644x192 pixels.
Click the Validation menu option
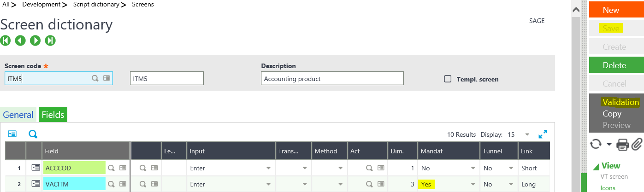tap(620, 102)
